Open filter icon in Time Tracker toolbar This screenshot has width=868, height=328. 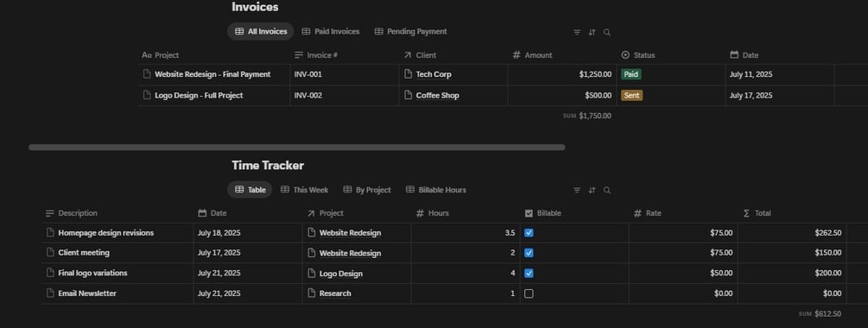click(577, 190)
